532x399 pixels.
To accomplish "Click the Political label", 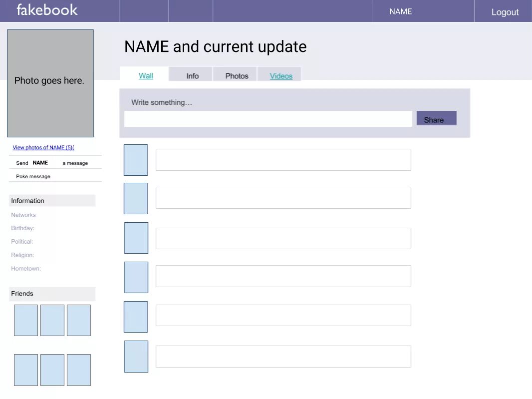I will coord(22,241).
